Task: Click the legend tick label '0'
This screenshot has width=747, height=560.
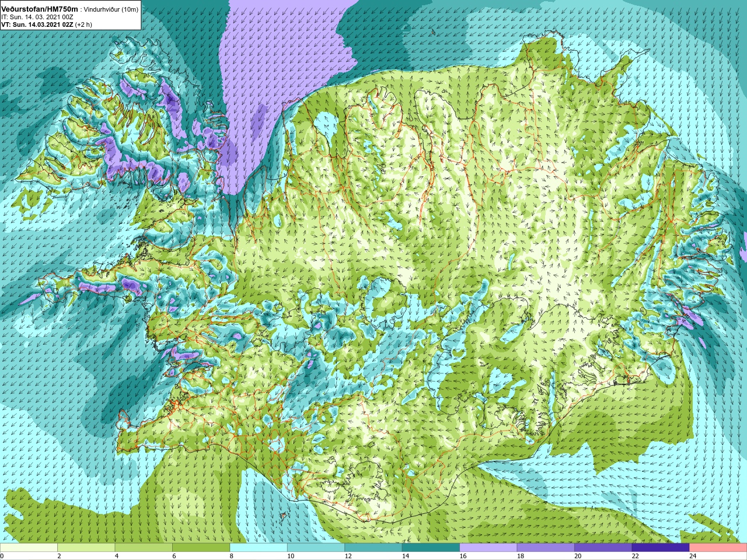Action: (x=2, y=556)
